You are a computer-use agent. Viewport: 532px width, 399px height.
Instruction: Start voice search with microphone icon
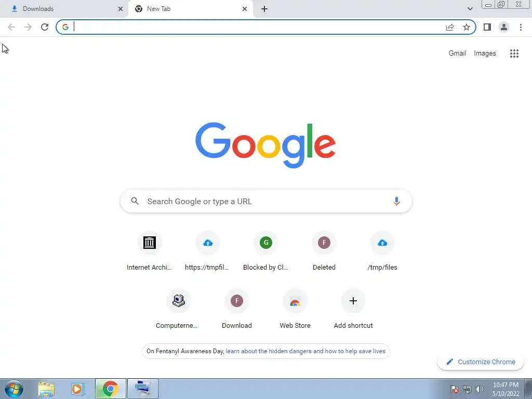click(x=396, y=201)
